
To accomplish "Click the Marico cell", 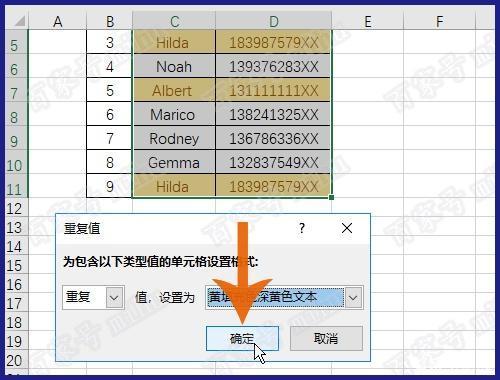I will click(x=174, y=114).
